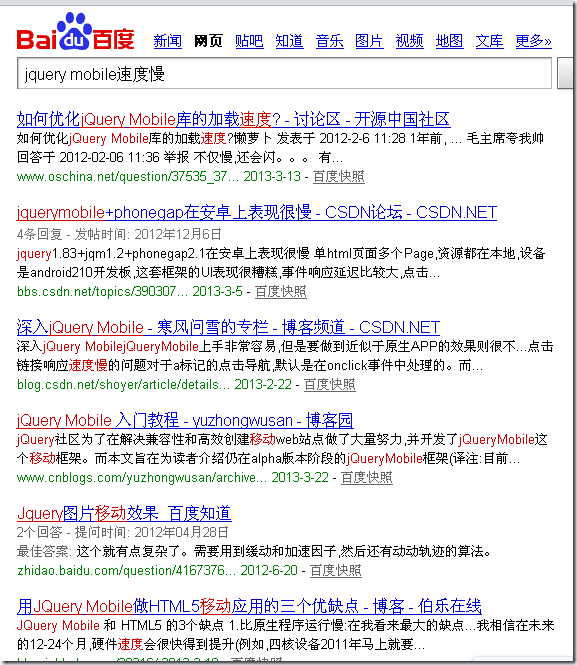Click the text 4条回复 - 发帖时间: 2012年12月6日
577x665 pixels.
pos(119,234)
